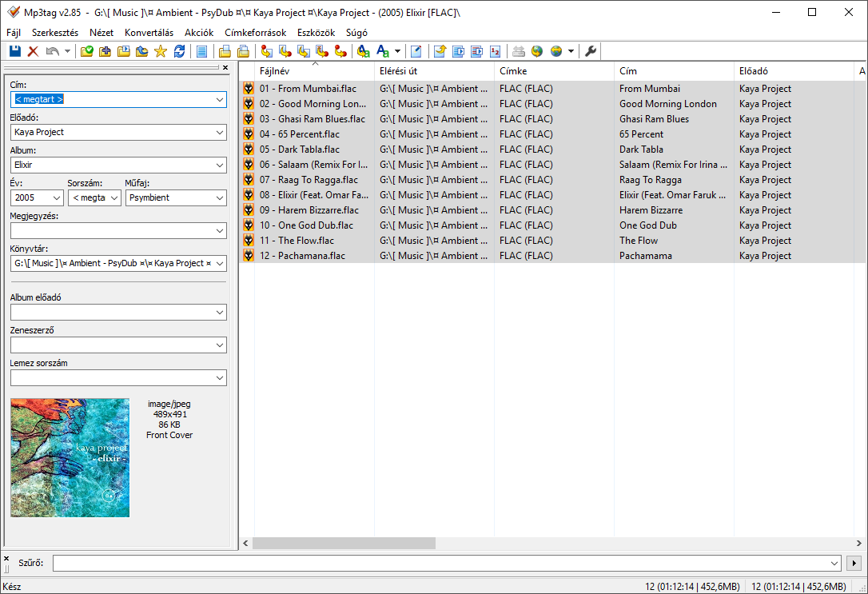The width and height of the screenshot is (868, 594).
Task: Close the Szűrő filter bar
Action: click(x=6, y=559)
